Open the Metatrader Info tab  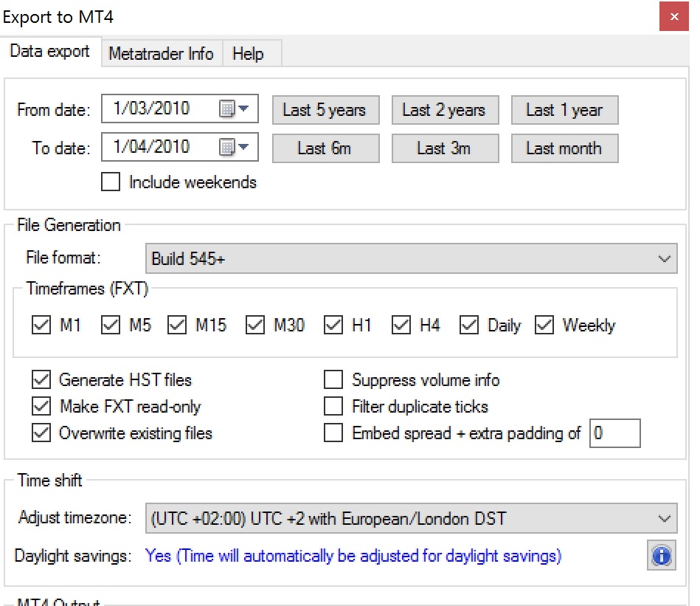161,54
